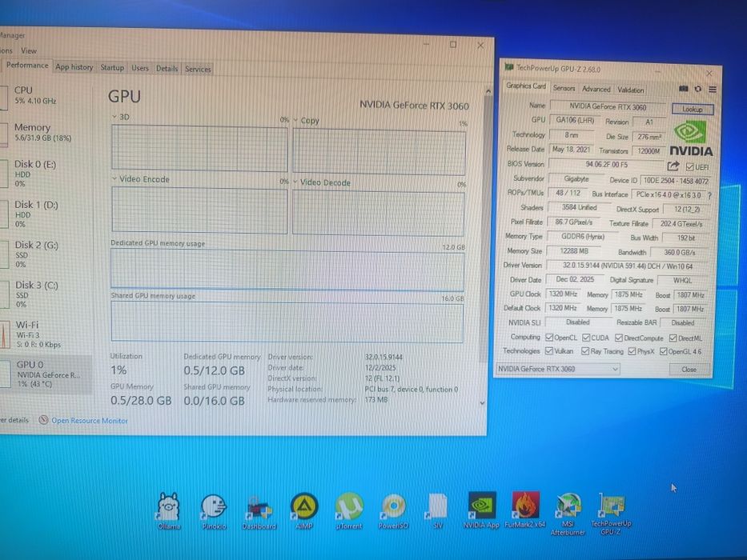Image resolution: width=747 pixels, height=560 pixels.
Task: Click scroll down arrow in GPU pane
Action: point(482,403)
